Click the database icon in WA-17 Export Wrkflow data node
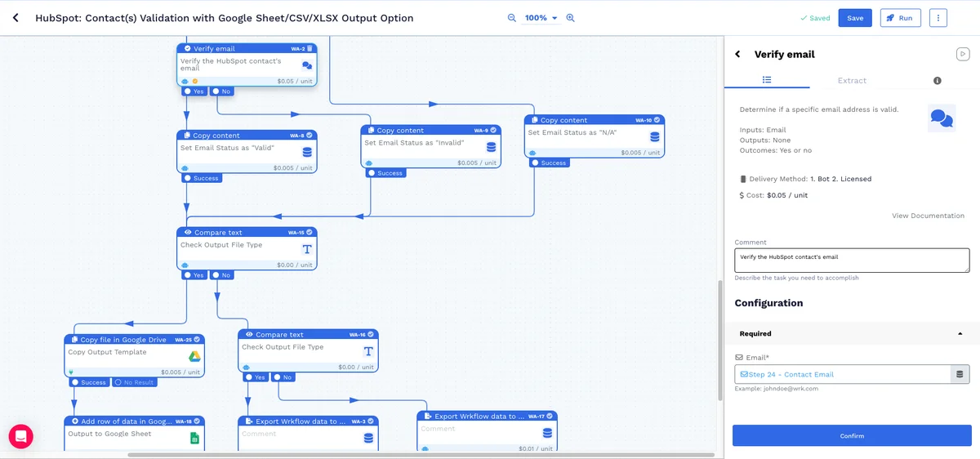This screenshot has width=980, height=459. pyautogui.click(x=547, y=433)
